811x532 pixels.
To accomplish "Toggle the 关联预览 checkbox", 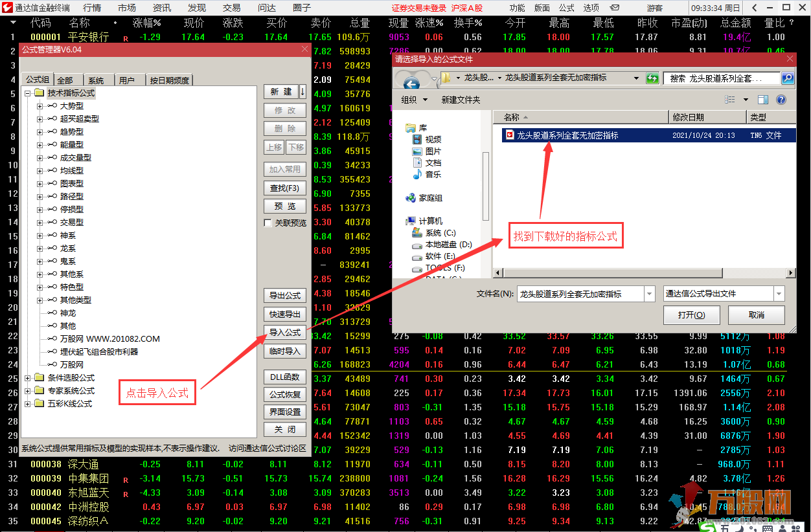I will [268, 223].
